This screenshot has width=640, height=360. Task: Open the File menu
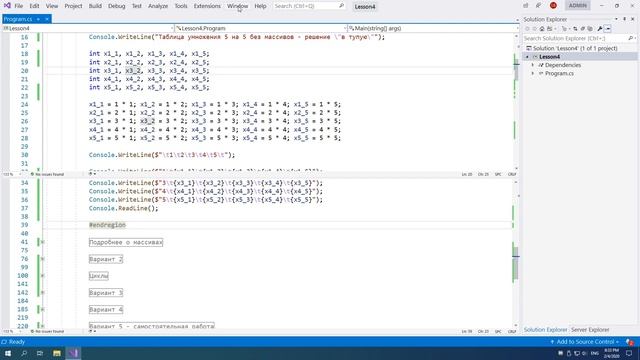tap(19, 6)
